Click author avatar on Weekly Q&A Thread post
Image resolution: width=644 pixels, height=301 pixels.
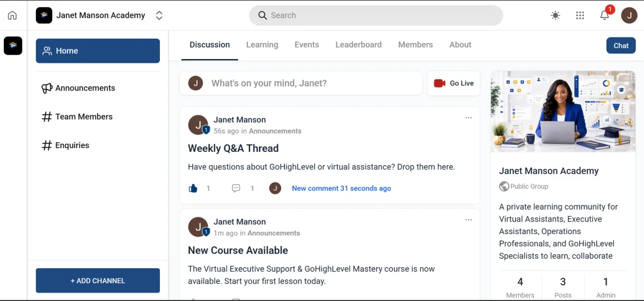tap(198, 125)
